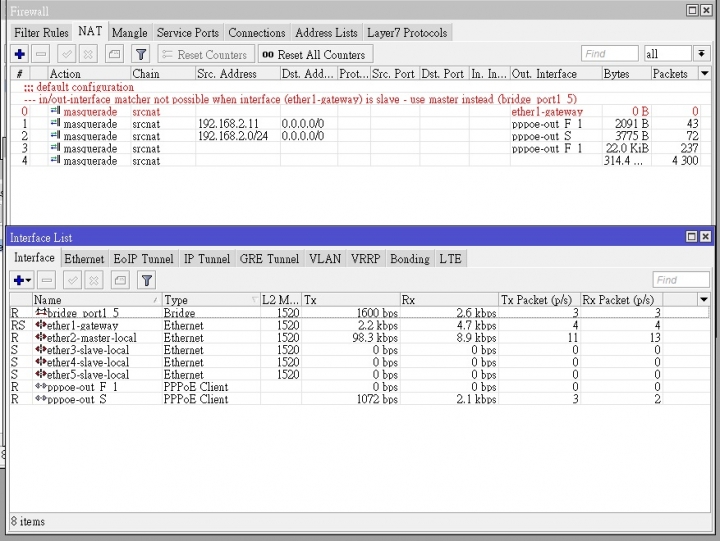The height and width of the screenshot is (541, 720).
Task: Remove selected rule in Firewall toolbar
Action: (x=41, y=54)
